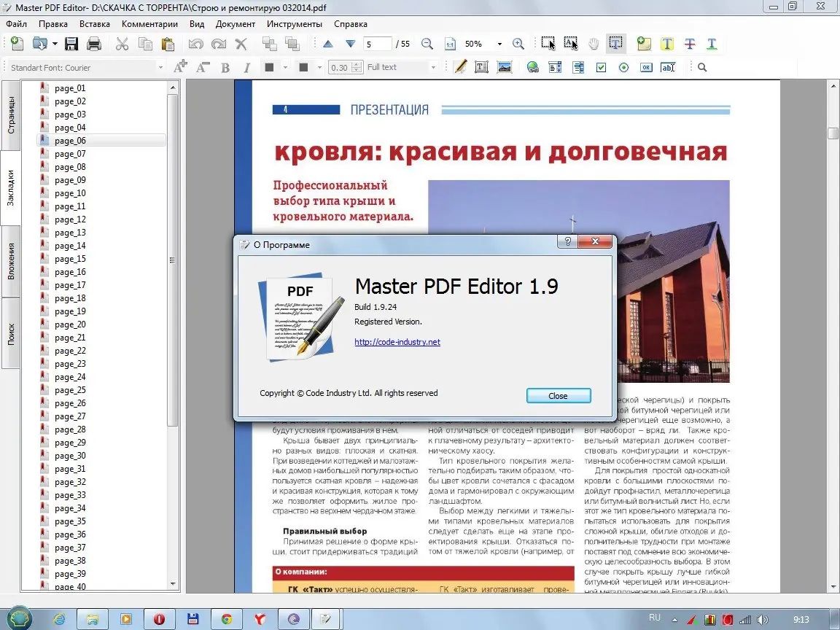Select the Edit Text selection tool

point(571,44)
